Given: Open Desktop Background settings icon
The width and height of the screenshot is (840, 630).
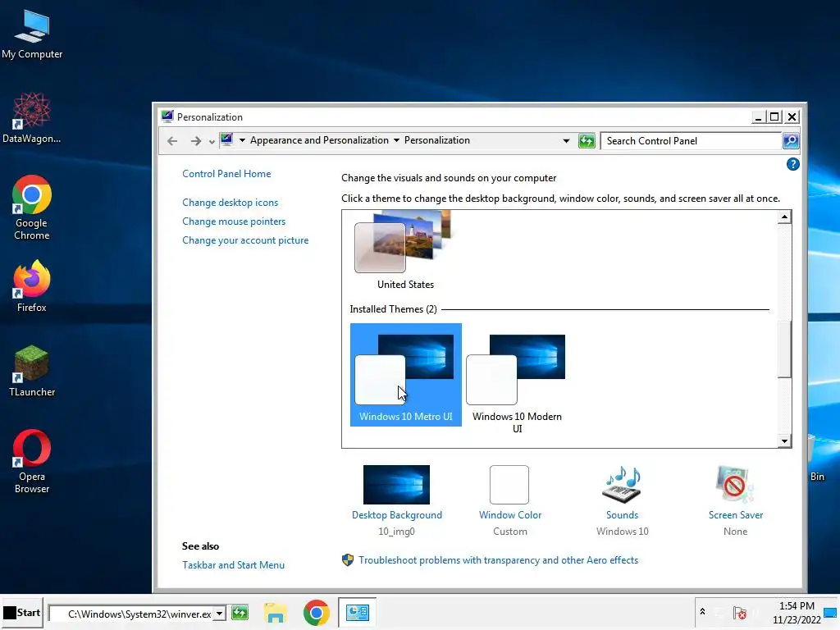Looking at the screenshot, I should click(x=396, y=484).
